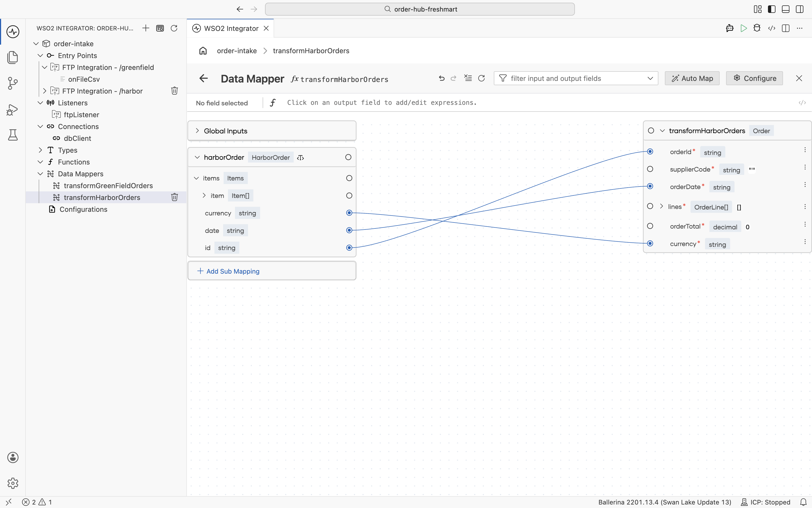Click the Debug integration icon
Screen dimensions: 812x508
[757, 28]
